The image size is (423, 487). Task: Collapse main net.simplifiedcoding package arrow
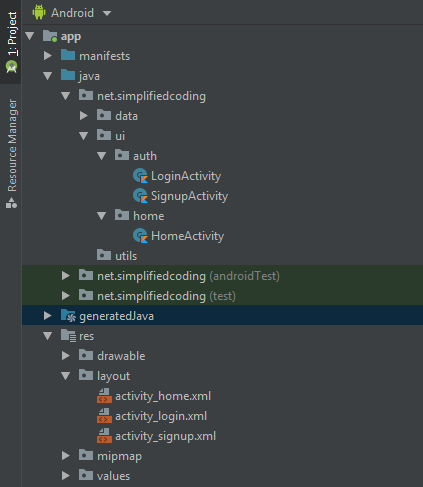66,96
